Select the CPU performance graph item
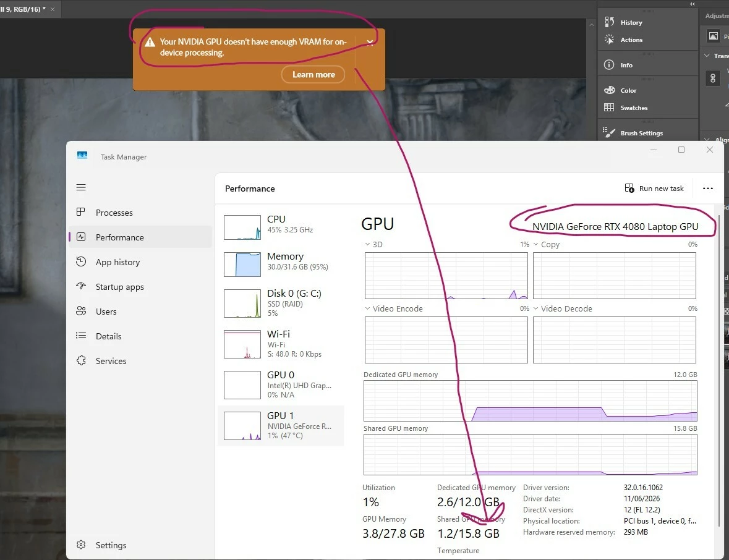This screenshot has width=729, height=560. [x=281, y=227]
